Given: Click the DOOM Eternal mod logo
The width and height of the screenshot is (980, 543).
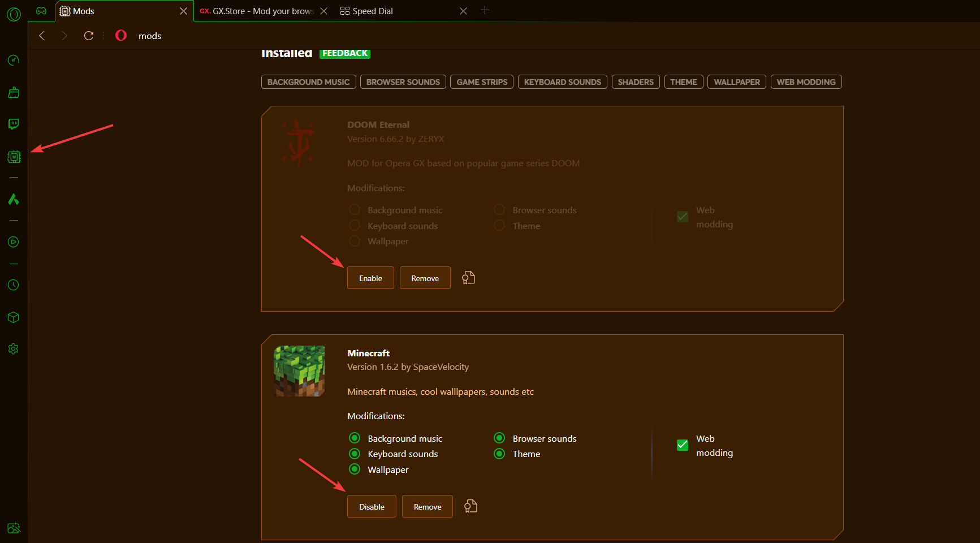Looking at the screenshot, I should pos(299,143).
